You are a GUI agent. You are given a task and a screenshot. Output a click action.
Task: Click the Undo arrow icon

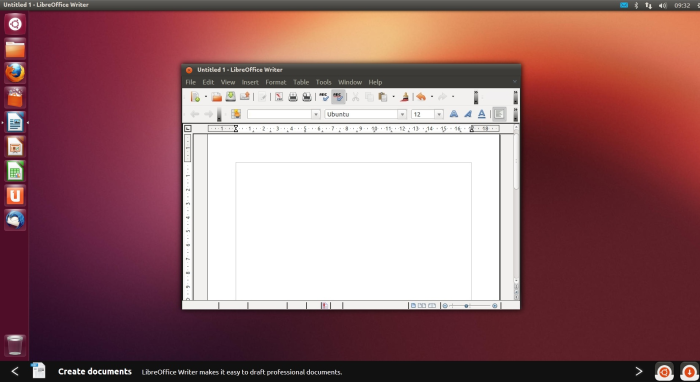click(x=421, y=96)
